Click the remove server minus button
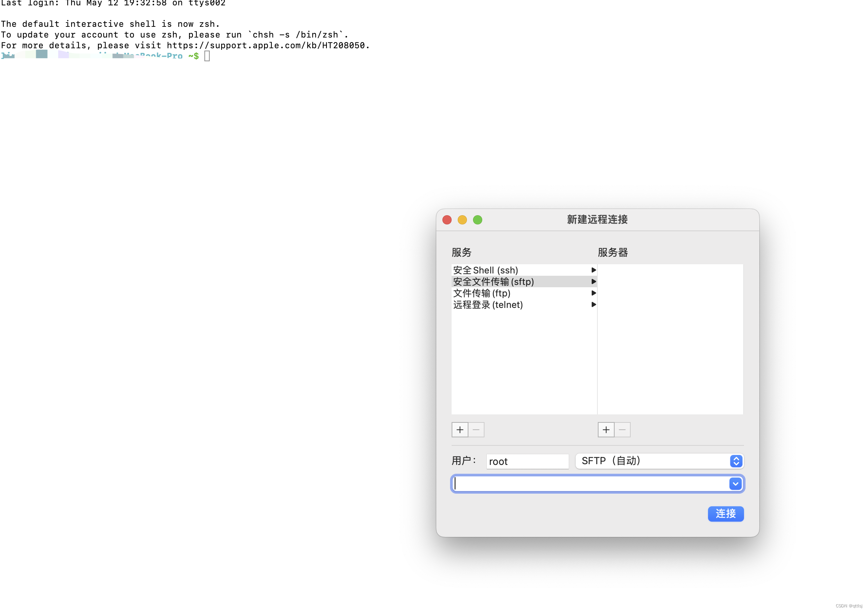This screenshot has height=612, width=868. point(622,430)
